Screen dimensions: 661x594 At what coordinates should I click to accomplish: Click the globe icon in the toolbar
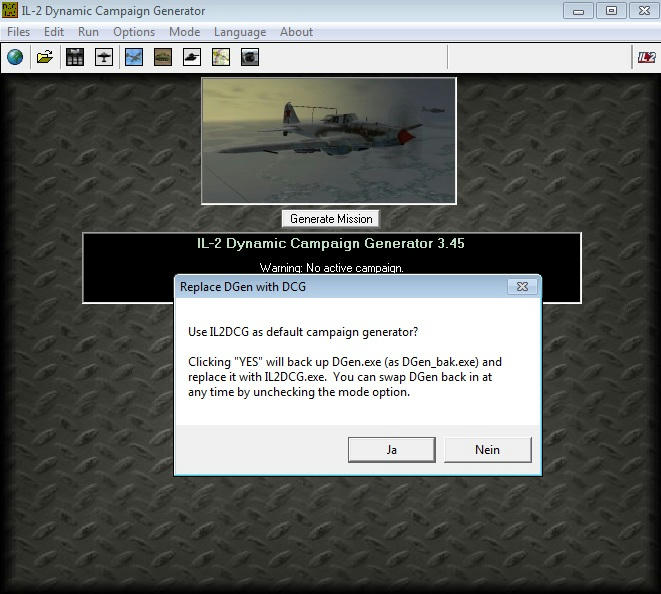15,57
